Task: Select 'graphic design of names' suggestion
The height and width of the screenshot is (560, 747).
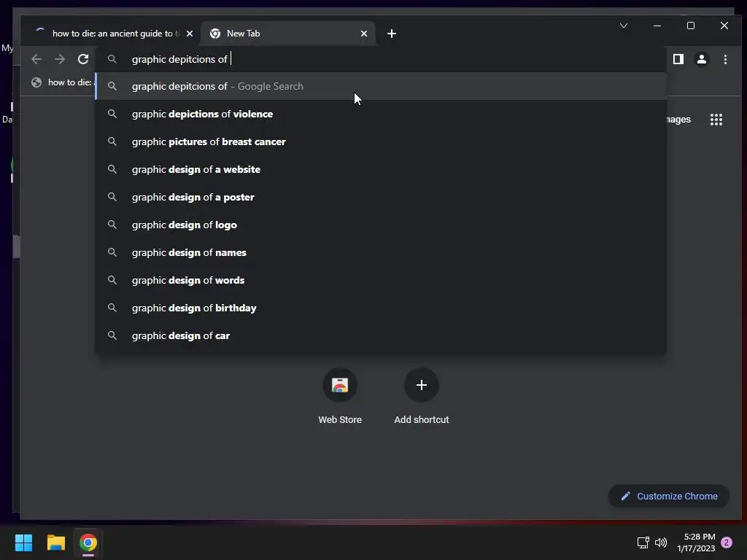Action: coord(381,252)
